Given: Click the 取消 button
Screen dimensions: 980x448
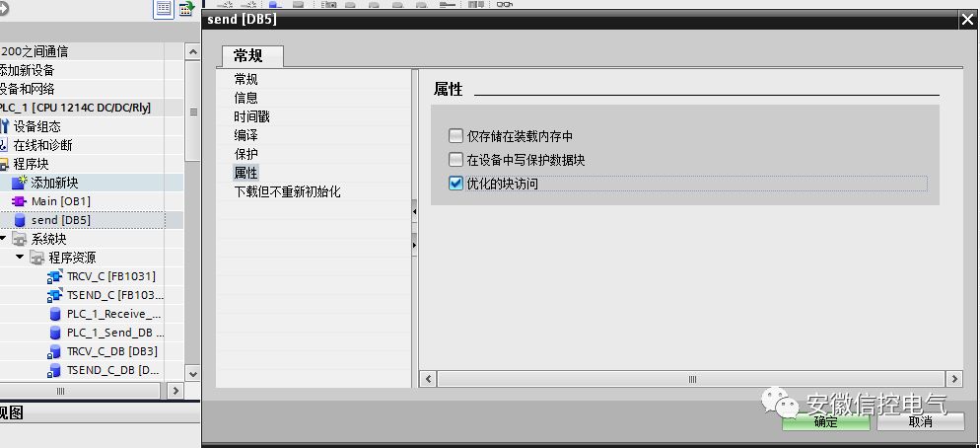Looking at the screenshot, I should tap(921, 421).
